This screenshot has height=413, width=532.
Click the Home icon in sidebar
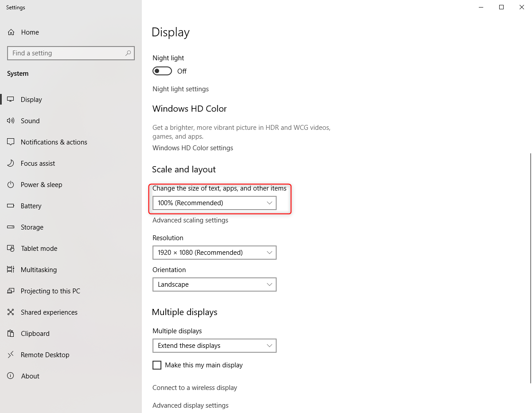pyautogui.click(x=11, y=32)
